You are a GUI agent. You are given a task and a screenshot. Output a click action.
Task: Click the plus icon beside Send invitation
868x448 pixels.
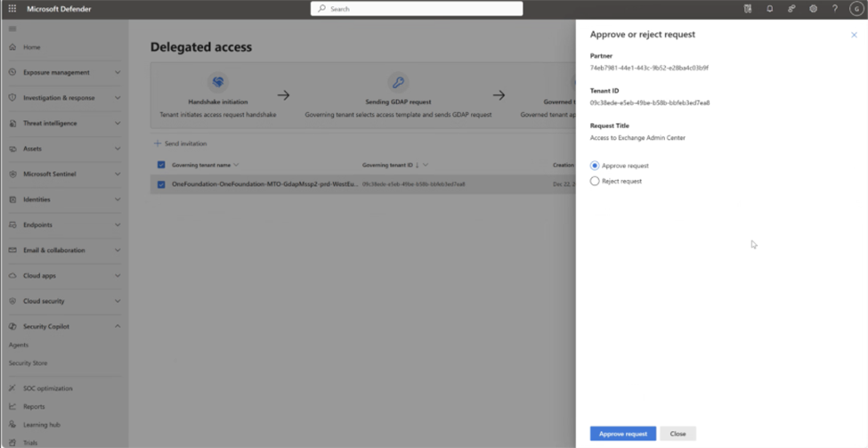(158, 143)
